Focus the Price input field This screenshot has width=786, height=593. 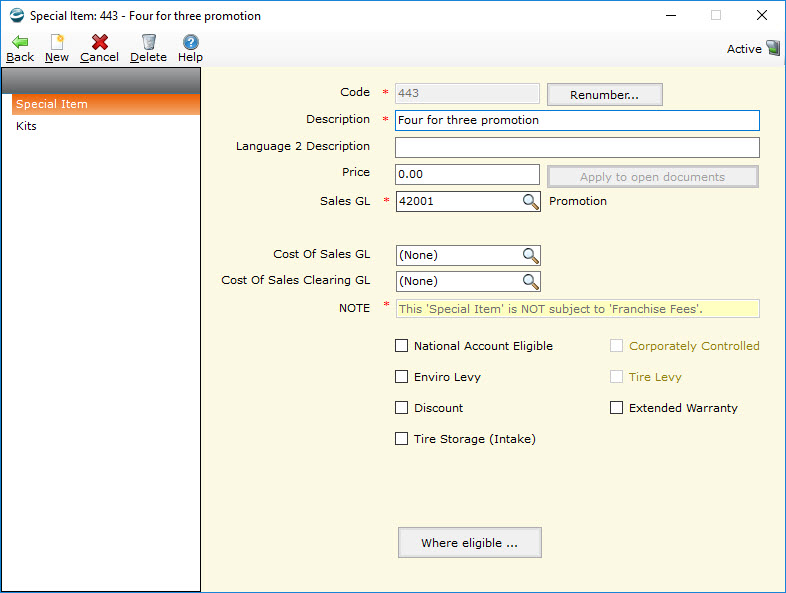[x=467, y=174]
